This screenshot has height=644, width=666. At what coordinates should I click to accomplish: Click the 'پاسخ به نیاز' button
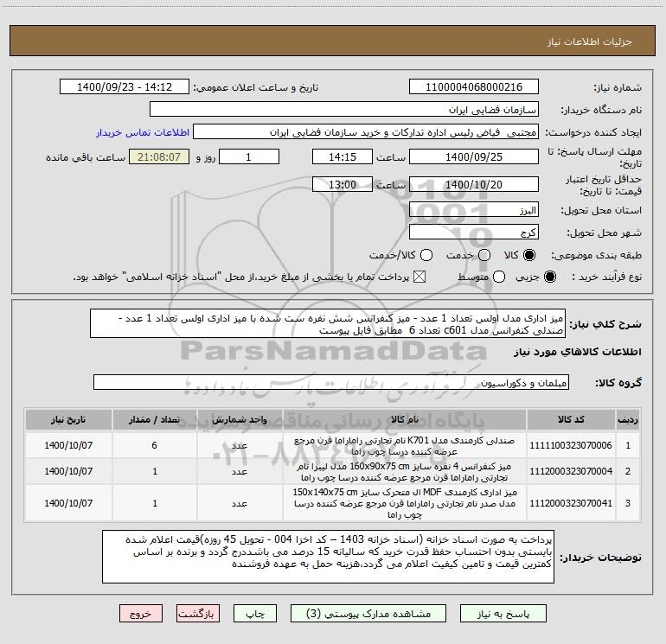[503, 614]
